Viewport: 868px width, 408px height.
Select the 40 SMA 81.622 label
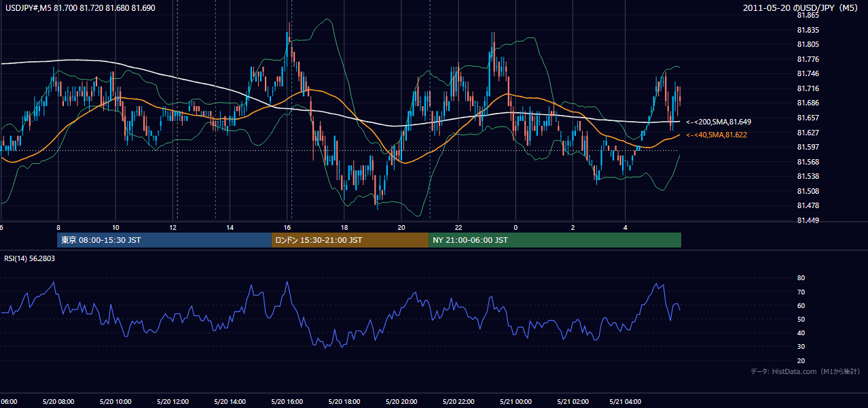click(717, 135)
